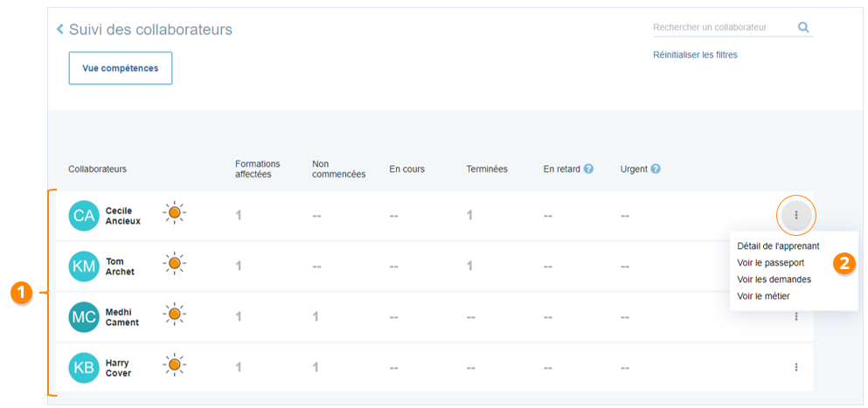
Task: Click the sun status icon for Harry Cover
Action: coord(174,364)
